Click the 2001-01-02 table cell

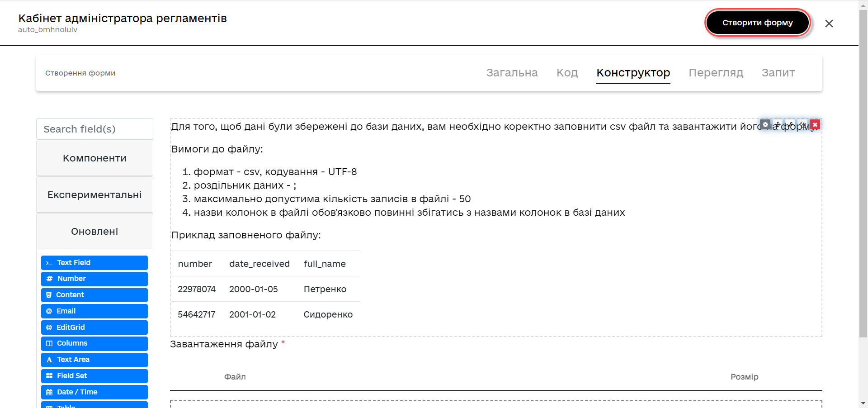[252, 314]
